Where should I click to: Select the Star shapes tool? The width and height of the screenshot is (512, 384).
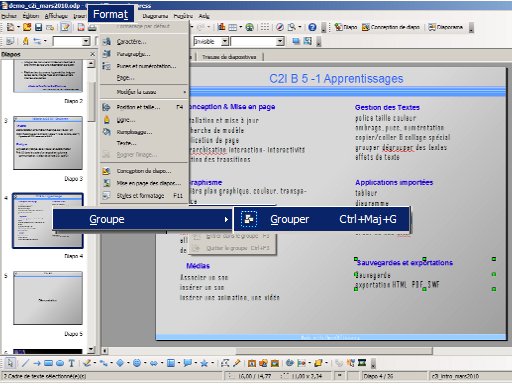(x=204, y=363)
